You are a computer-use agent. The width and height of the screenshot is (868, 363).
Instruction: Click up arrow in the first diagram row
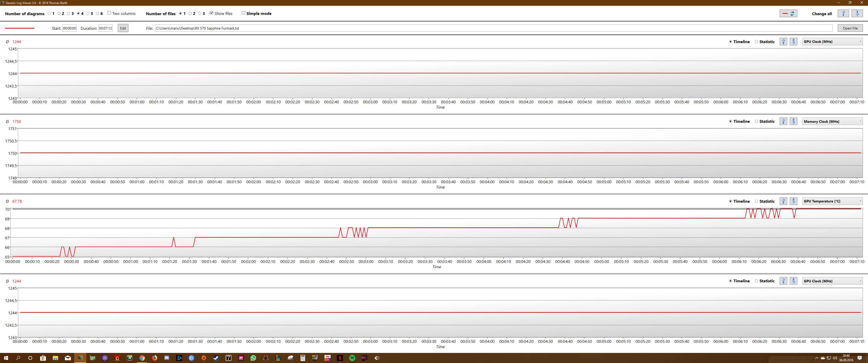[x=783, y=42]
